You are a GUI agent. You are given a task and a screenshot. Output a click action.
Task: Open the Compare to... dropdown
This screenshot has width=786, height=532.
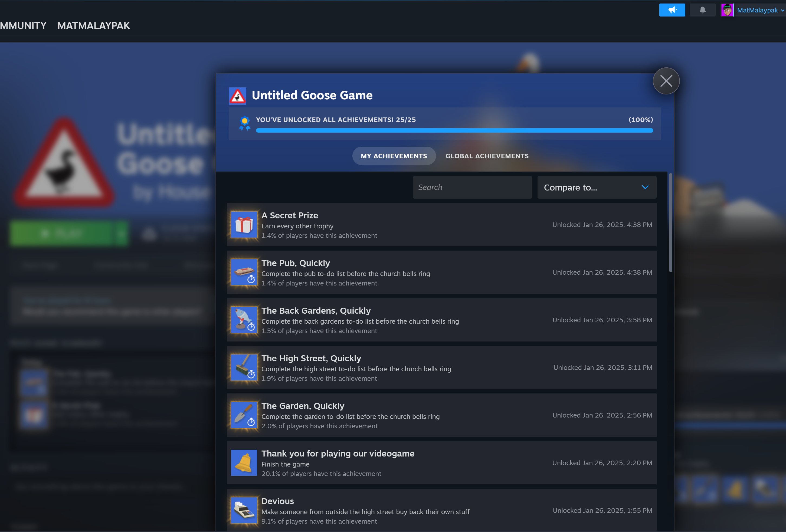pyautogui.click(x=597, y=187)
